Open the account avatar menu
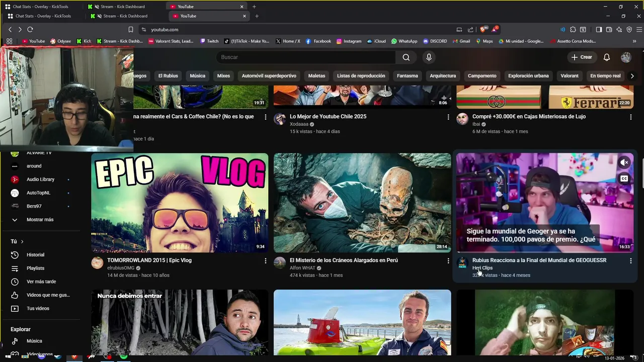Image resolution: width=644 pixels, height=362 pixels. tap(626, 57)
